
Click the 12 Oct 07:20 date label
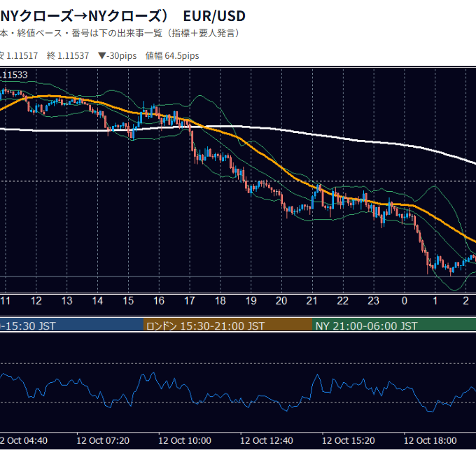tap(103, 440)
